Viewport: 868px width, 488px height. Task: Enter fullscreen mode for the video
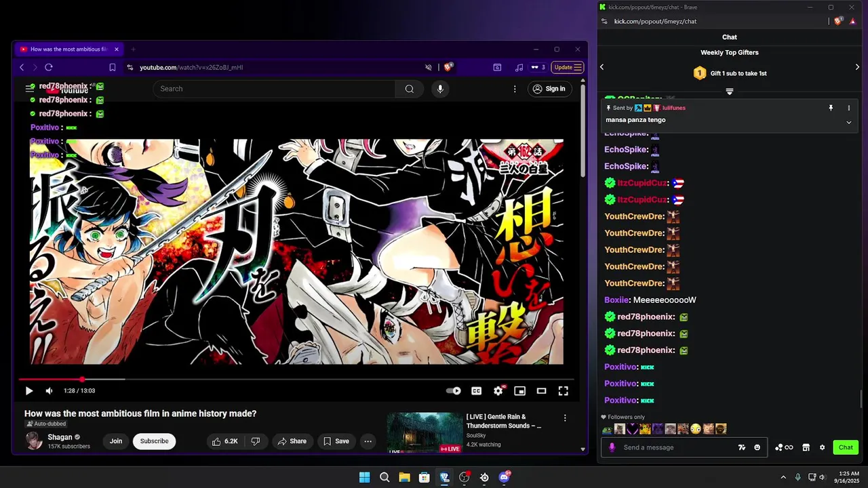563,391
